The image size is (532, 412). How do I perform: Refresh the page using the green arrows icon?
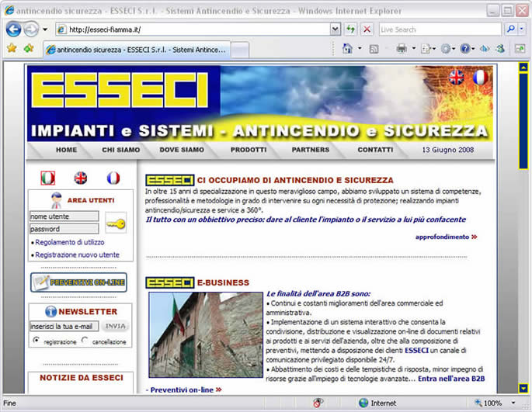pyautogui.click(x=351, y=29)
